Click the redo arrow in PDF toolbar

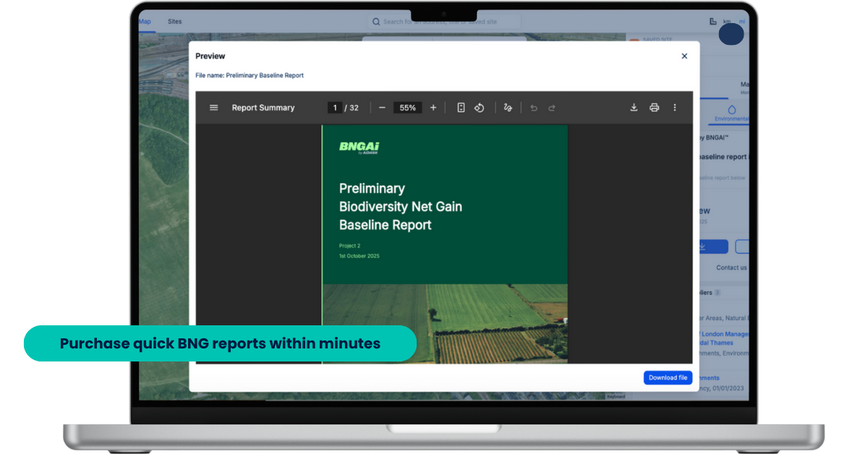point(552,108)
